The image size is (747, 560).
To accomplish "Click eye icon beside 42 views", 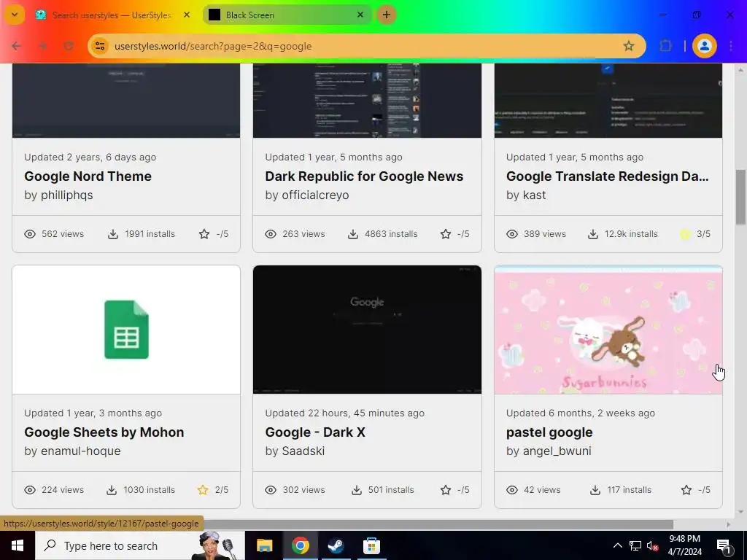I will point(512,490).
